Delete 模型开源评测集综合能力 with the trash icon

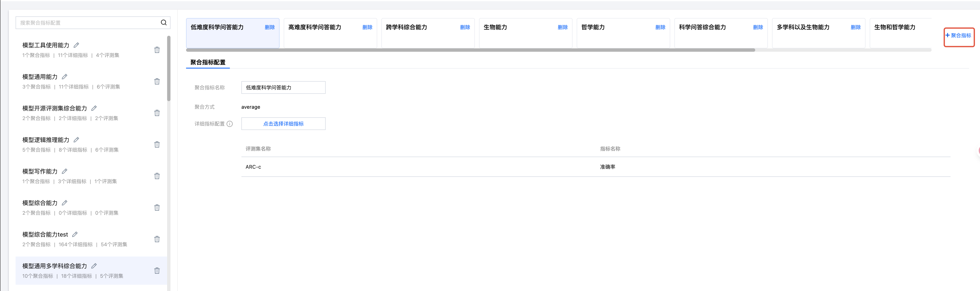click(157, 113)
